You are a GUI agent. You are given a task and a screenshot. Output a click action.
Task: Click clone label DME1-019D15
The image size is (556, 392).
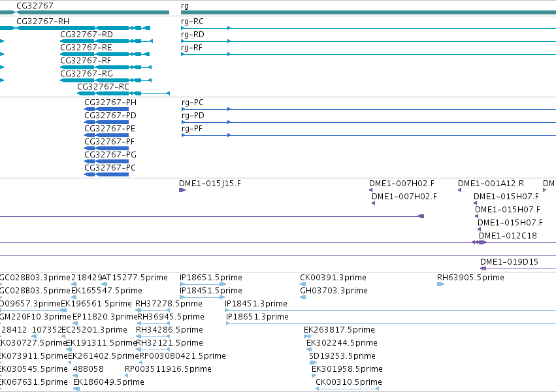(x=509, y=262)
